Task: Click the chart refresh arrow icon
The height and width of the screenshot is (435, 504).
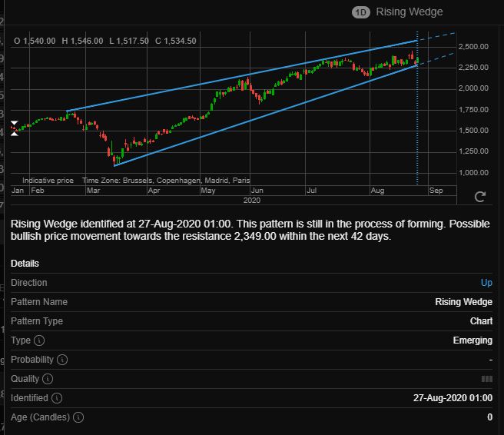Action: coord(480,197)
